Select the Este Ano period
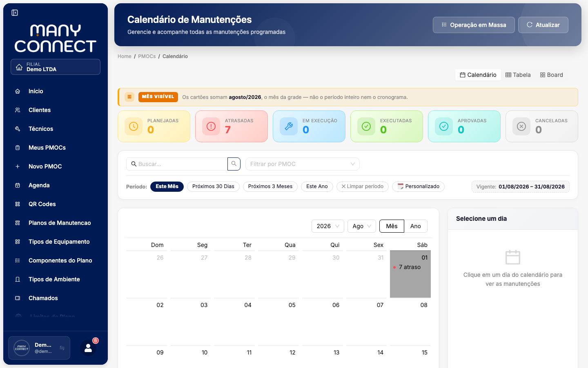 click(x=317, y=186)
